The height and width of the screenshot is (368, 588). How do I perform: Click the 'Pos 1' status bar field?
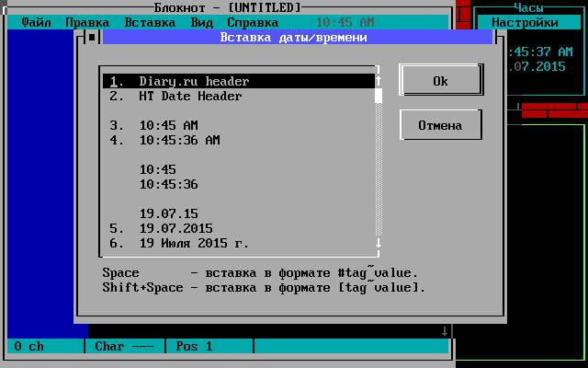(x=209, y=346)
